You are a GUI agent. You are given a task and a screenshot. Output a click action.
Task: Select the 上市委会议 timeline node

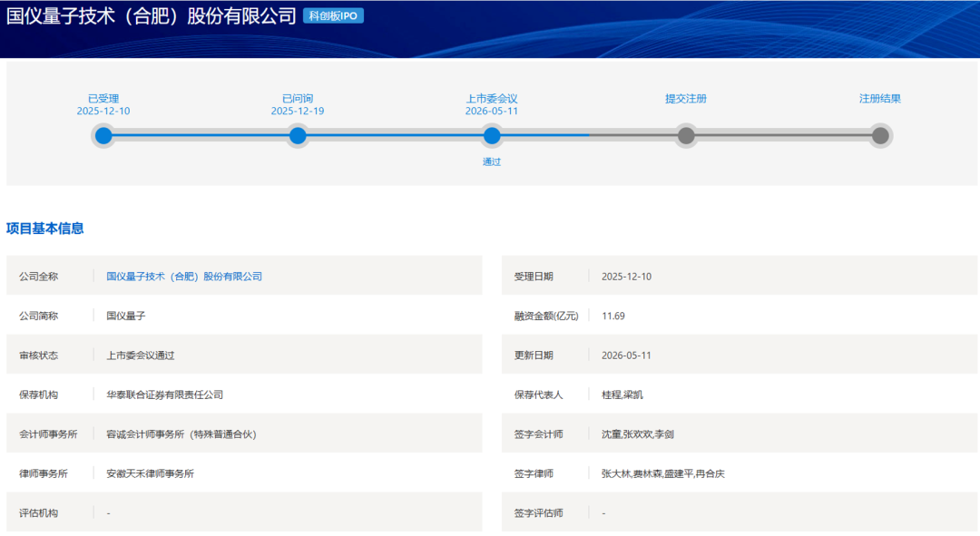(x=492, y=135)
